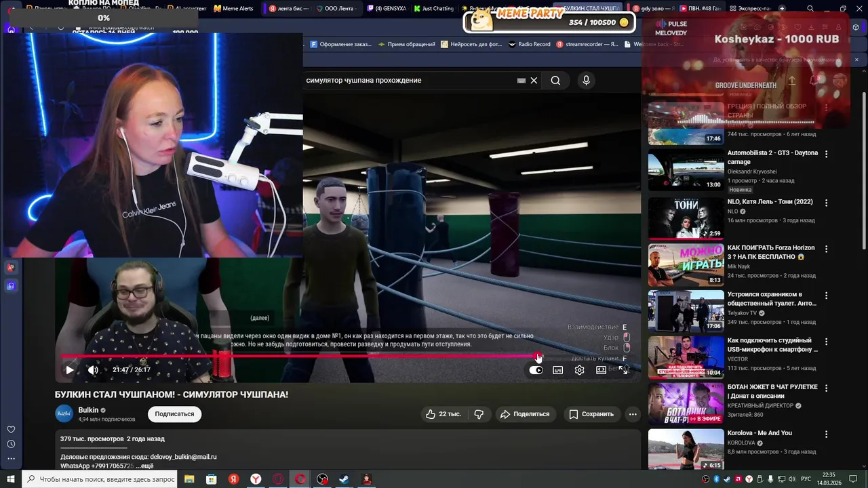Open OBS Studio from the taskbar
Screen dimensions: 868x488
click(322, 479)
